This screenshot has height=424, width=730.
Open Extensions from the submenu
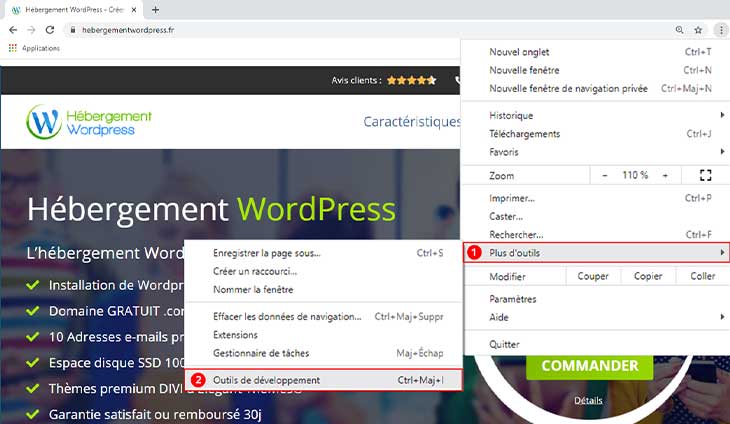(x=324, y=335)
